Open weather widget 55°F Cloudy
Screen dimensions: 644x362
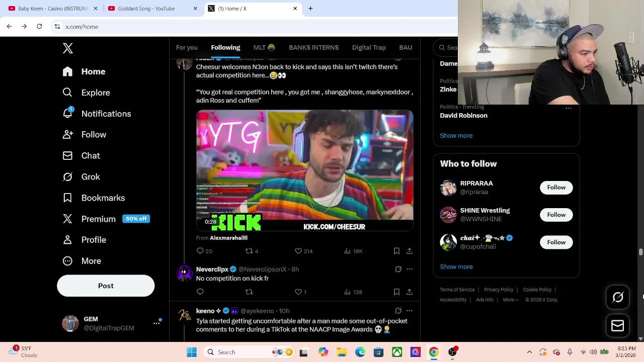click(x=24, y=352)
